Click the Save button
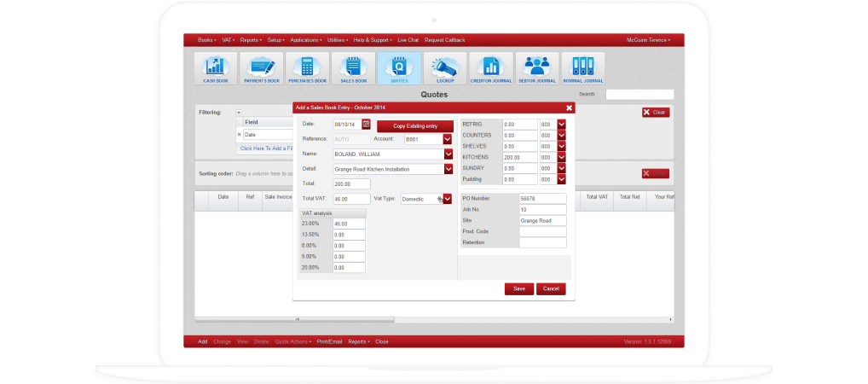The image size is (868, 384). pyautogui.click(x=518, y=288)
